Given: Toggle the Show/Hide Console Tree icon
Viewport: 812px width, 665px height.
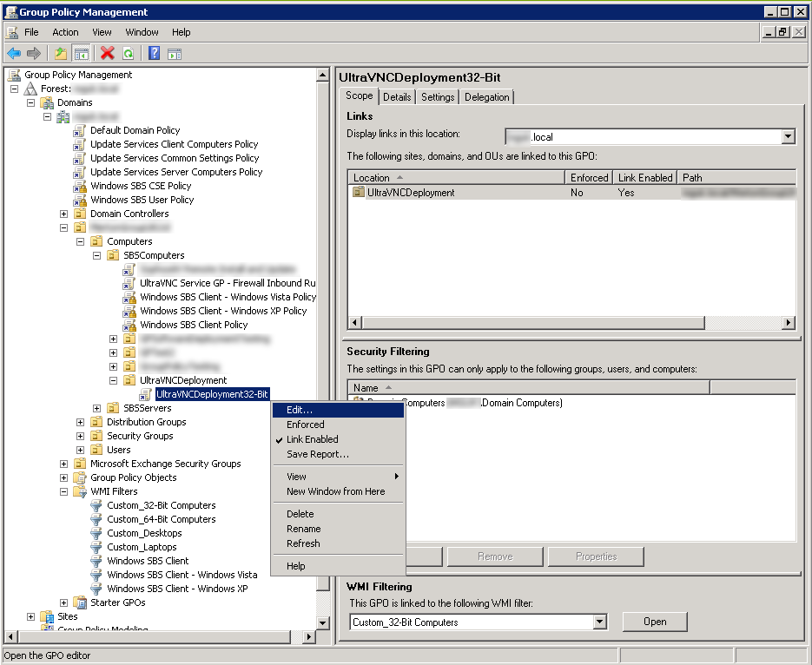Looking at the screenshot, I should click(81, 53).
